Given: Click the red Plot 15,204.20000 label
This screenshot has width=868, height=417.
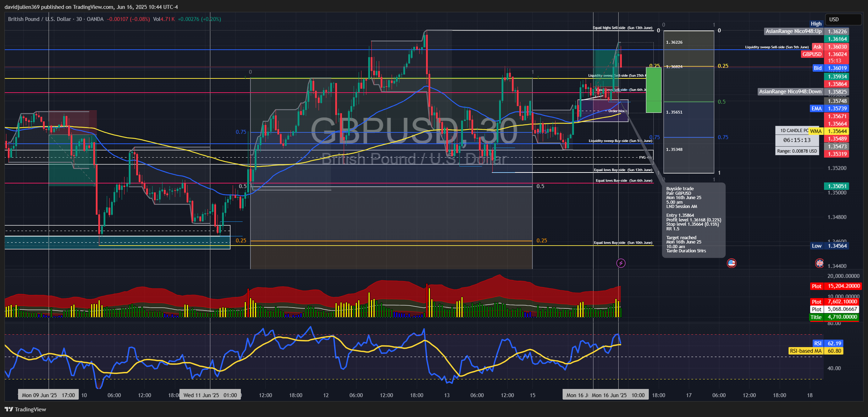Looking at the screenshot, I should (x=835, y=286).
